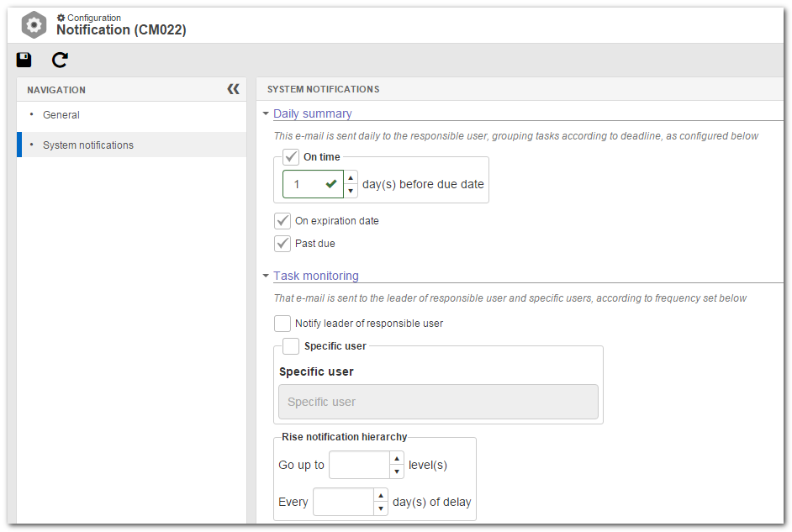Collapse the Navigation panel with double chevron
The height and width of the screenshot is (532, 792).
tap(233, 89)
